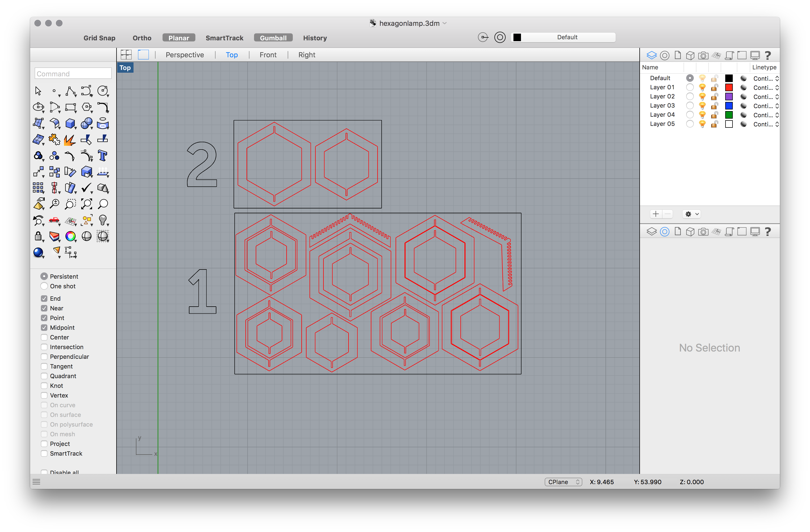Switch to the Front viewport tab
810x532 pixels.
click(x=268, y=55)
